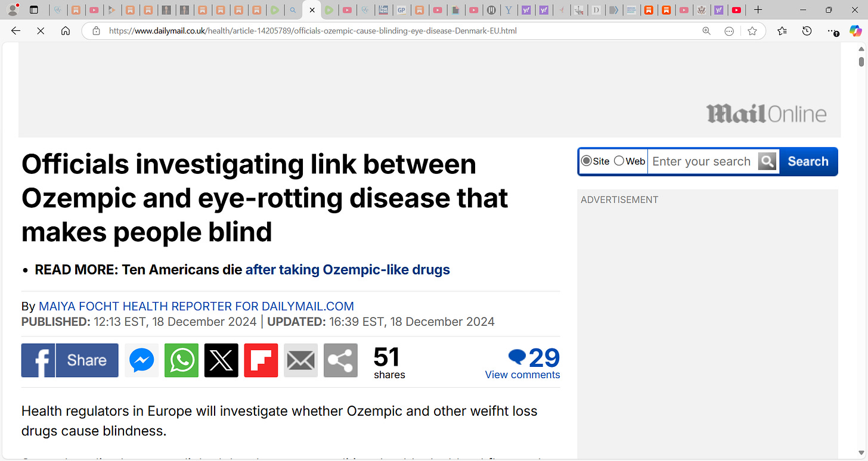Open the Copilot sidebar icon
The height and width of the screenshot is (461, 868).
pos(855,31)
